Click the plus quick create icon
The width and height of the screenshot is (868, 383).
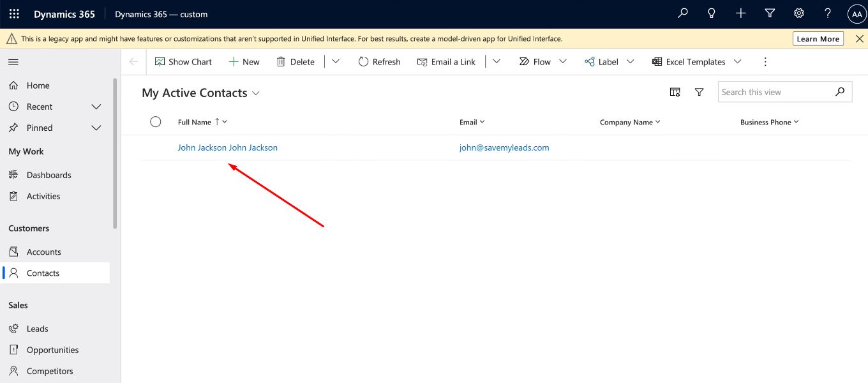[x=741, y=13]
